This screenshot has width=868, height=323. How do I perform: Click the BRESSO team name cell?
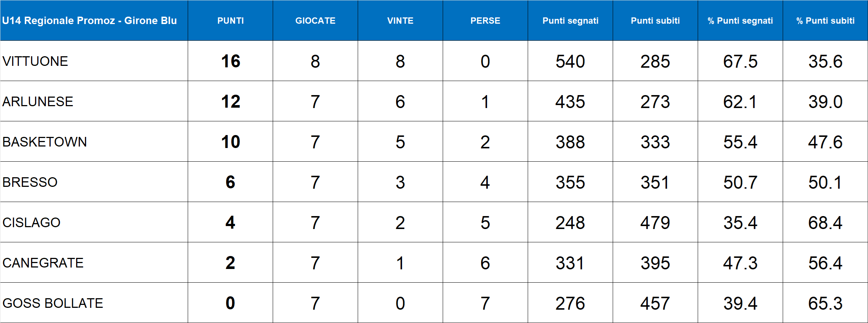click(x=30, y=182)
